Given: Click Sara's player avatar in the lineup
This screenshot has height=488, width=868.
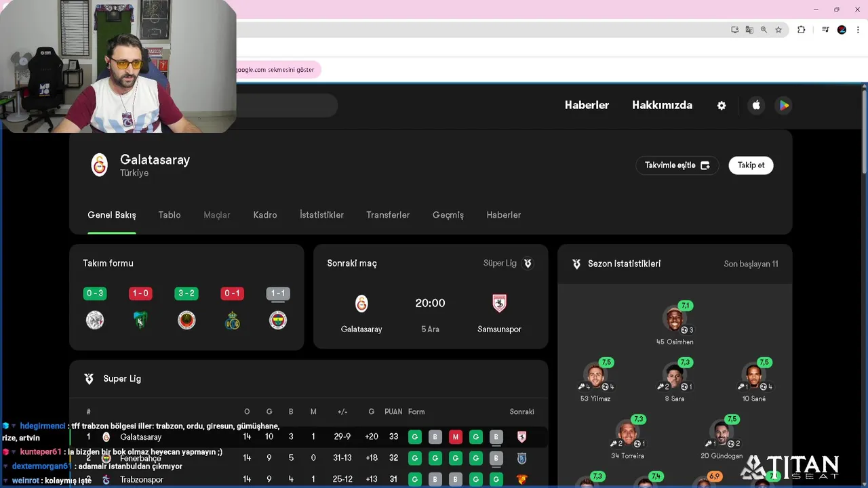Looking at the screenshot, I should pos(674,375).
